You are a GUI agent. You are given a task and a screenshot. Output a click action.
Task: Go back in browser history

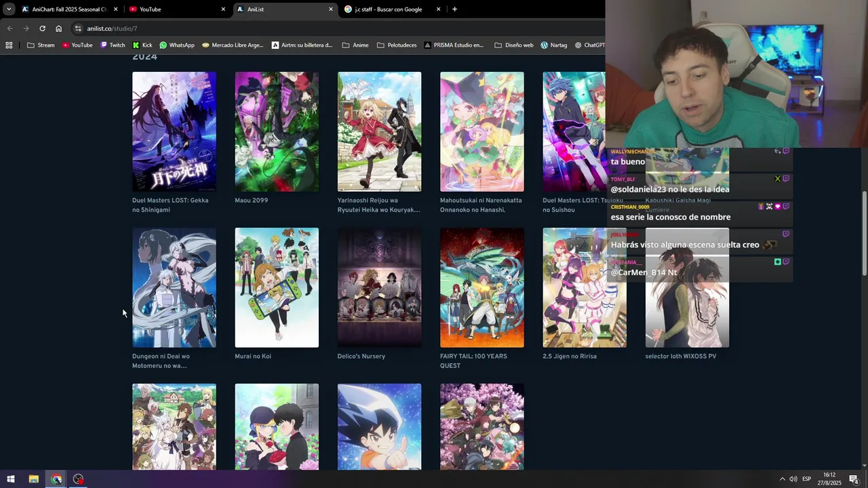tap(9, 28)
